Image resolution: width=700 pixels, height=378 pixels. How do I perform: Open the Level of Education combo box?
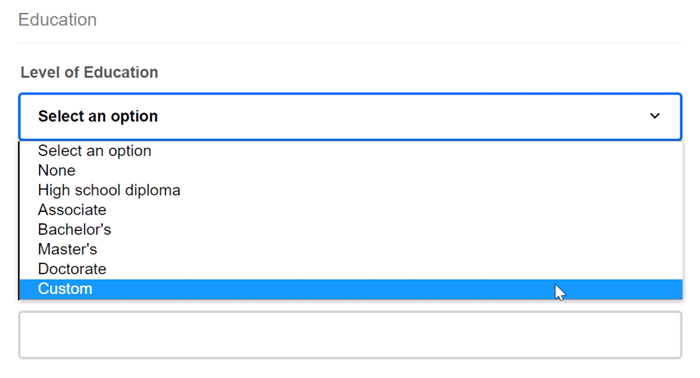(350, 116)
